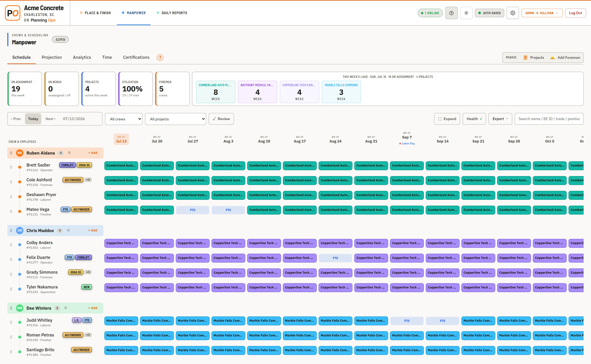This screenshot has height=364, width=591.
Task: Click drag handle beside Tyler Nakamura
Action: [11, 289]
